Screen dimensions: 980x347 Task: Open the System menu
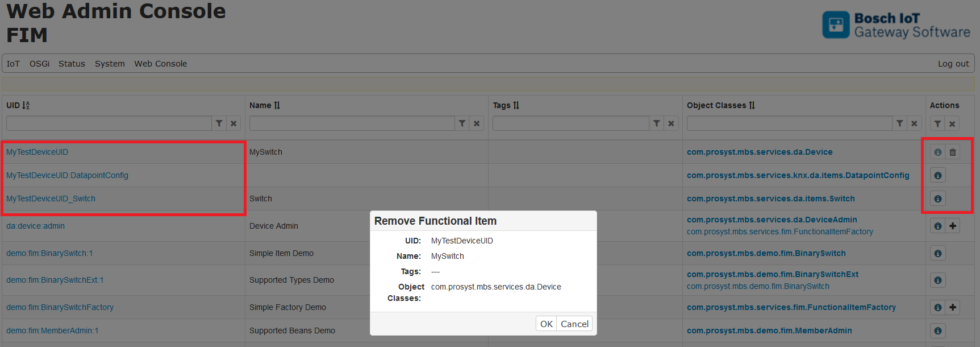tap(110, 64)
